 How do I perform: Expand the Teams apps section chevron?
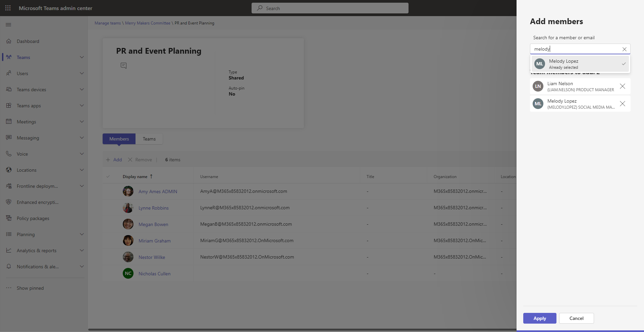click(x=82, y=105)
